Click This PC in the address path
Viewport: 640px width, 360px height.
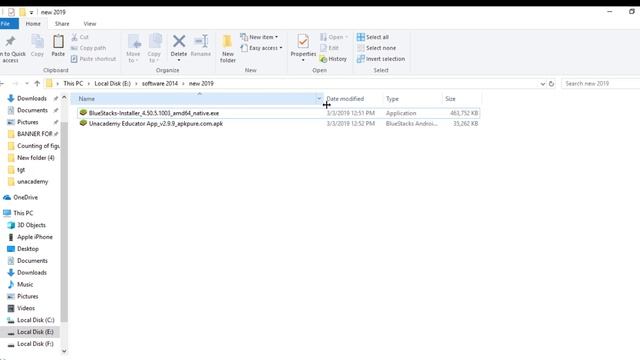[x=73, y=83]
